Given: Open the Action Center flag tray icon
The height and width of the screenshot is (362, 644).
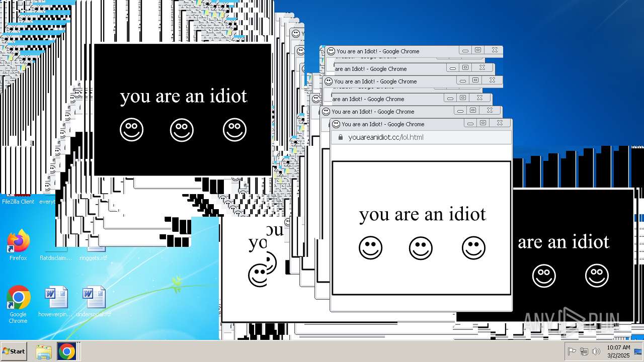Looking at the screenshot, I should pyautogui.click(x=572, y=351).
